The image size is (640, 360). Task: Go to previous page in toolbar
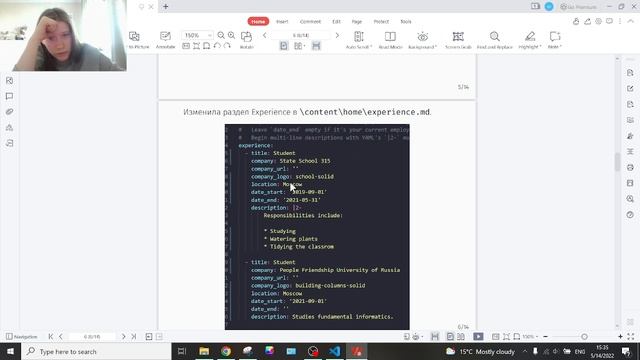264,36
